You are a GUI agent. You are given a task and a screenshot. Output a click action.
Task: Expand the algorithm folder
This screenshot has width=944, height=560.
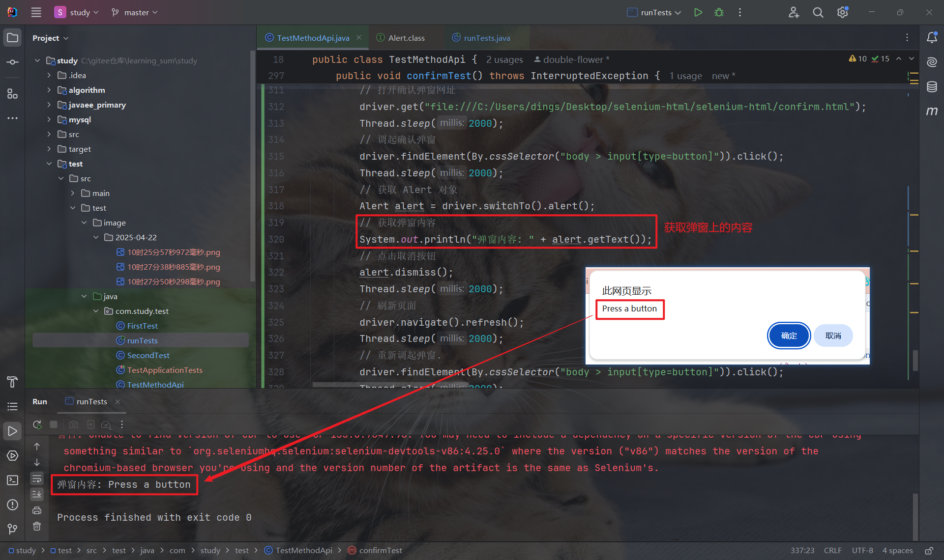[x=49, y=90]
